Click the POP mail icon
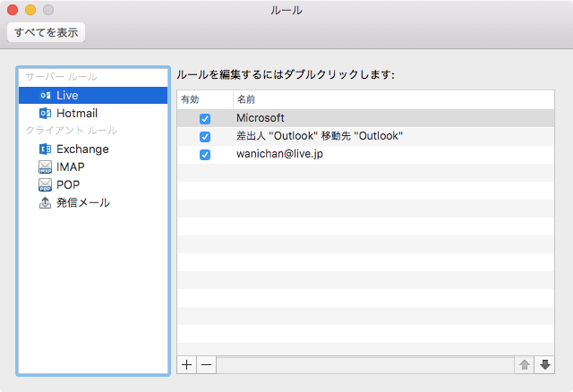The width and height of the screenshot is (573, 392). (x=46, y=184)
